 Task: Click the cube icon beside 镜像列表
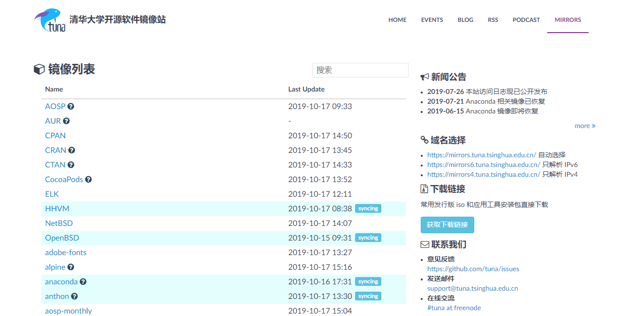point(39,70)
